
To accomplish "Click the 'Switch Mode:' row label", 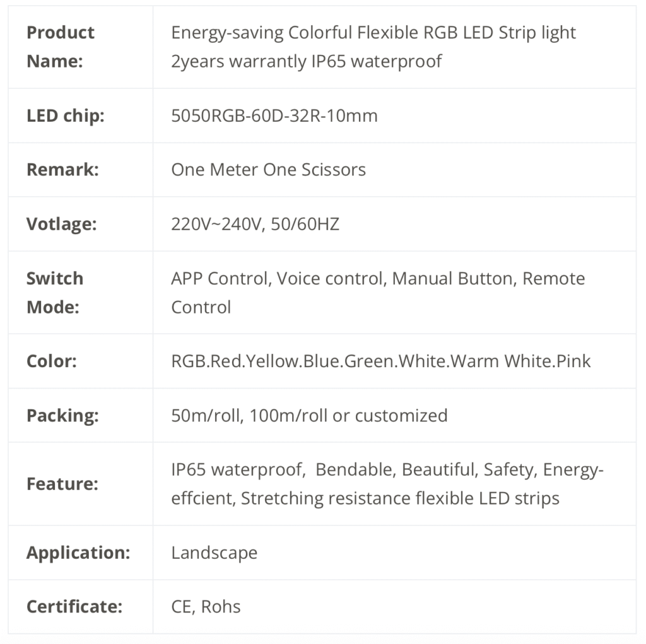I will click(x=55, y=293).
